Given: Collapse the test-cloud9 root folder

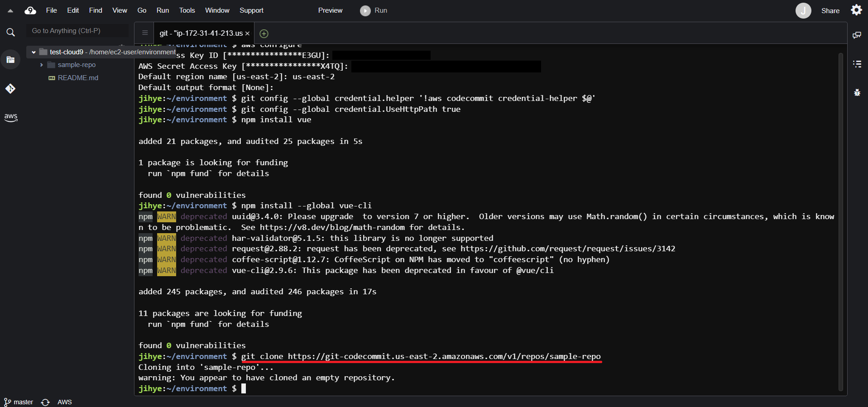Looking at the screenshot, I should 34,53.
